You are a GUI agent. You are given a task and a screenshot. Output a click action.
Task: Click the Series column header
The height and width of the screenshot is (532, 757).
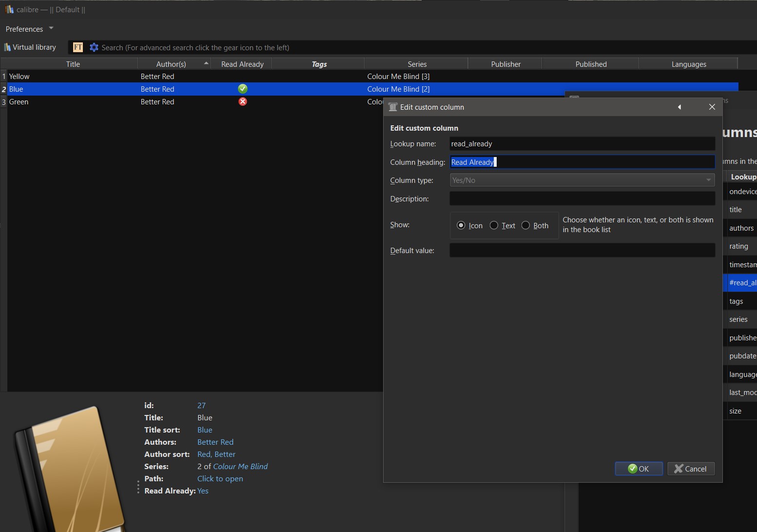pos(417,64)
